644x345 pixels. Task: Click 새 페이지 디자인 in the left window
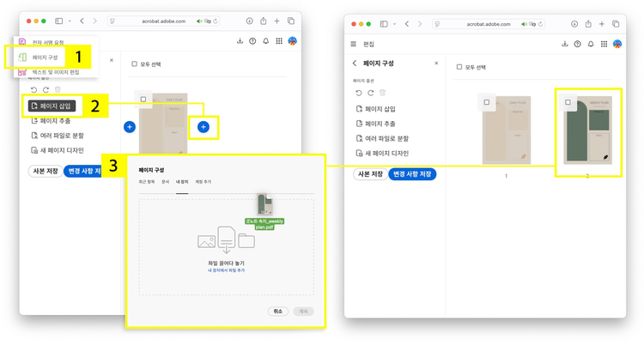coord(58,150)
